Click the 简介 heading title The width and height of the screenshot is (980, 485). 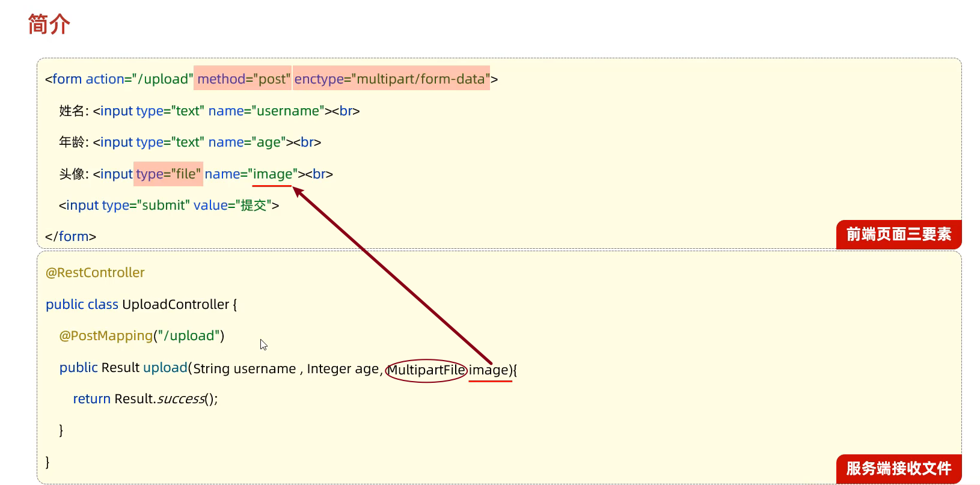[x=49, y=25]
